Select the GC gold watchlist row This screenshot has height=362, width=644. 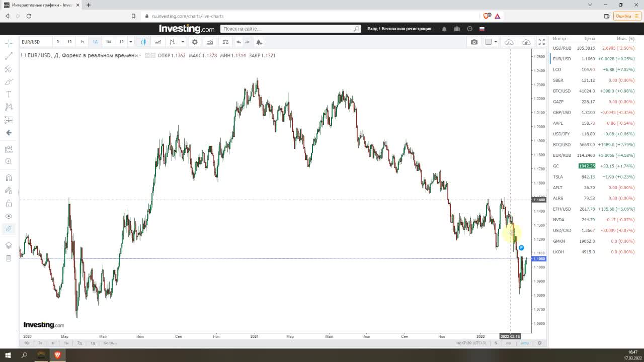[593, 166]
